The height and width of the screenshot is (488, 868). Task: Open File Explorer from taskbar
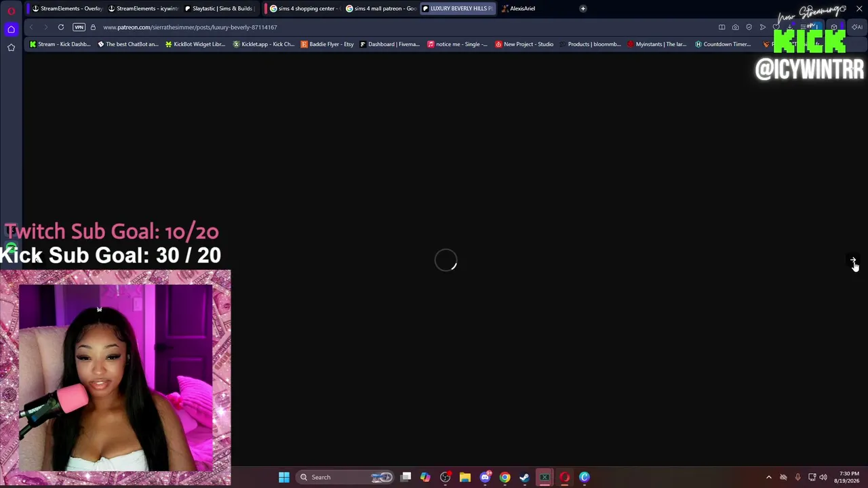click(x=465, y=477)
